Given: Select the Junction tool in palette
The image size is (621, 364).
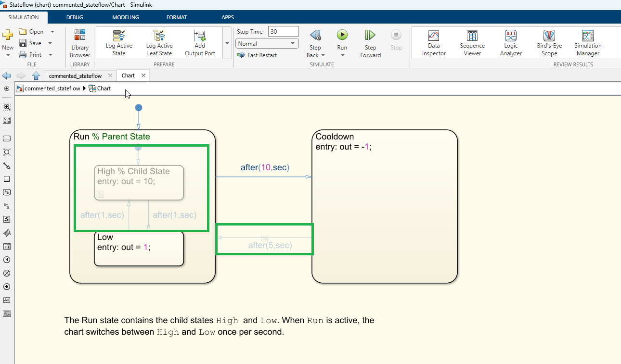Looking at the screenshot, I should [7, 152].
